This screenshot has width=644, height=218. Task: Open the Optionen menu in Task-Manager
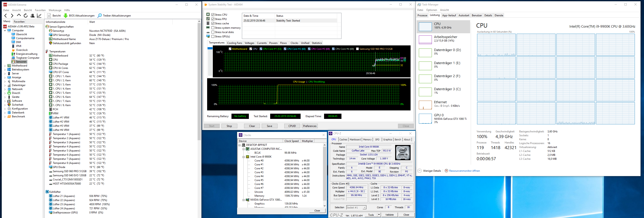coord(432,10)
